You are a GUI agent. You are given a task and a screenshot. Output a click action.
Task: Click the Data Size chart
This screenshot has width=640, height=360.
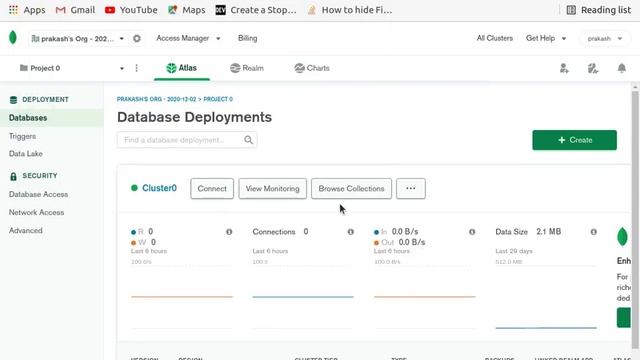pos(546,296)
